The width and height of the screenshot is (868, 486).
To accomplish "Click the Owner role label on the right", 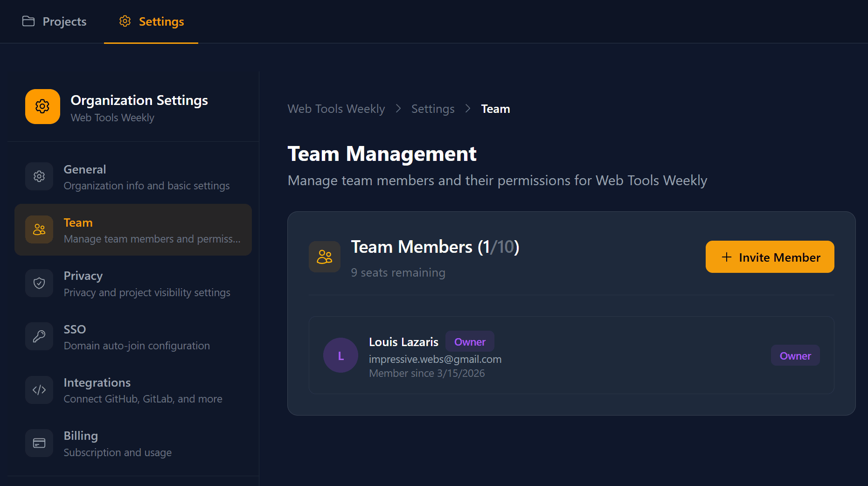I will [x=795, y=355].
